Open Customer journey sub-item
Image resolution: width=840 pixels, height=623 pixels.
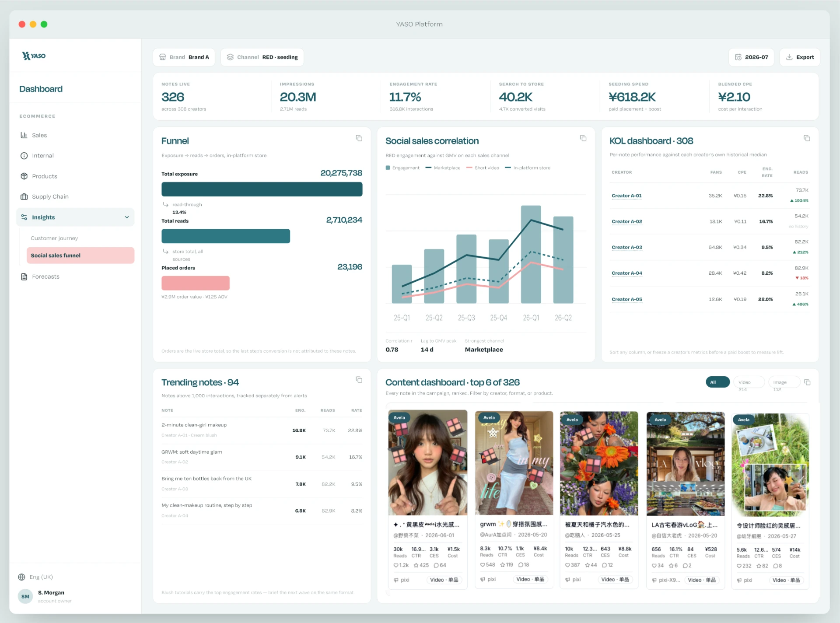54,238
